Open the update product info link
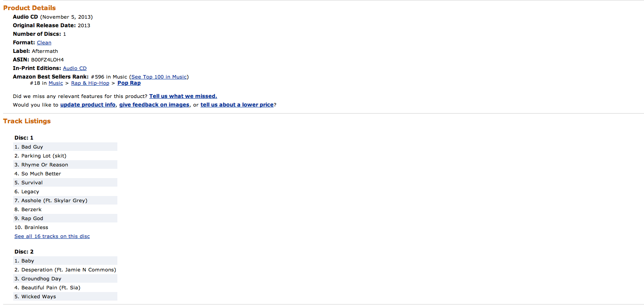This screenshot has height=308, width=644. point(88,105)
